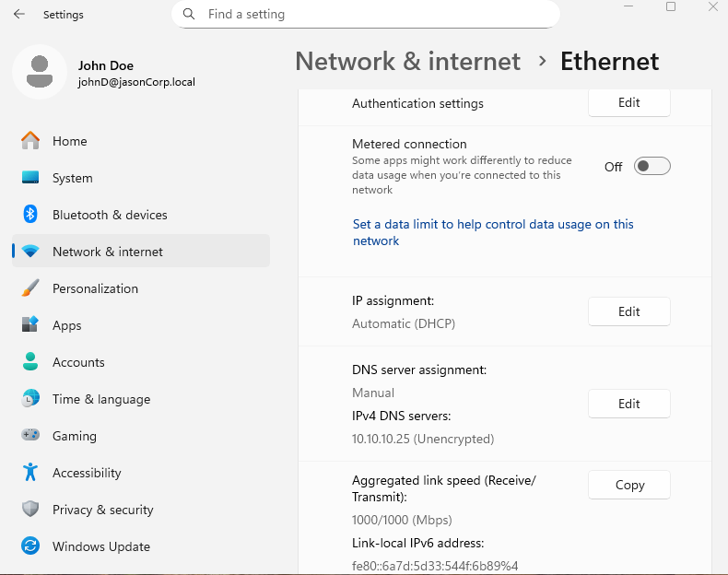Open System settings

141,177
